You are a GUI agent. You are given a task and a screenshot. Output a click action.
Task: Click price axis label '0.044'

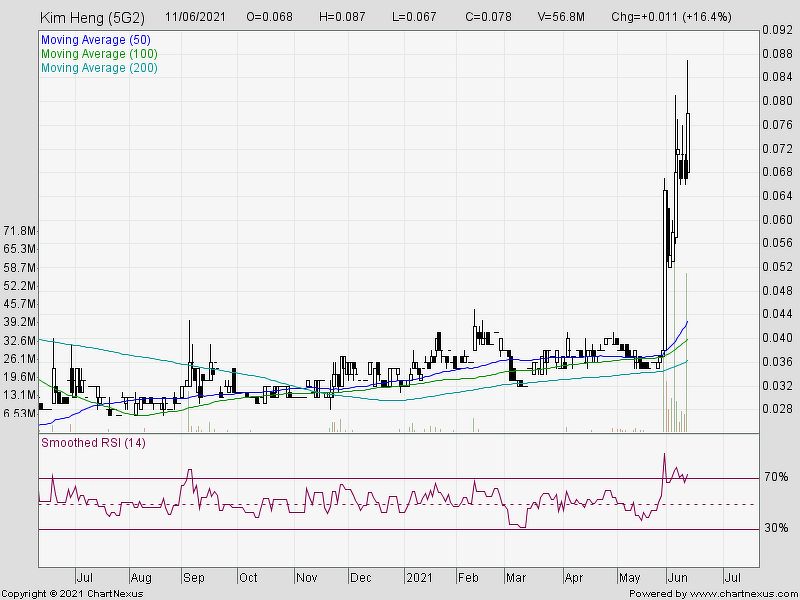click(777, 314)
